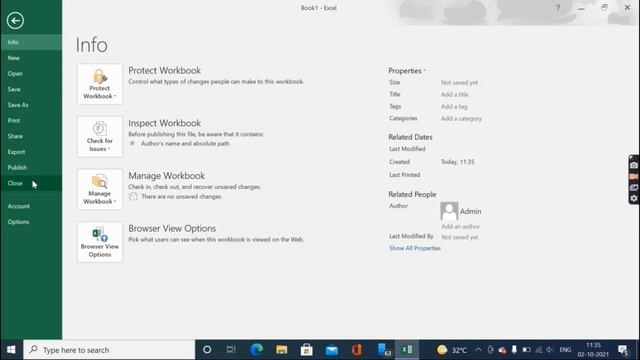Open Office app icon on taskbar
640x360 pixels.
tap(357, 350)
